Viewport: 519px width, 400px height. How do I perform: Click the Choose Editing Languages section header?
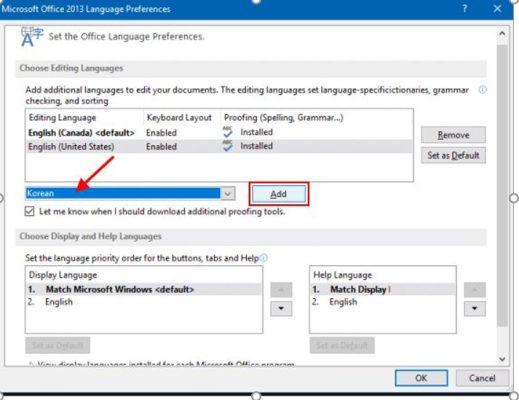tap(251, 68)
